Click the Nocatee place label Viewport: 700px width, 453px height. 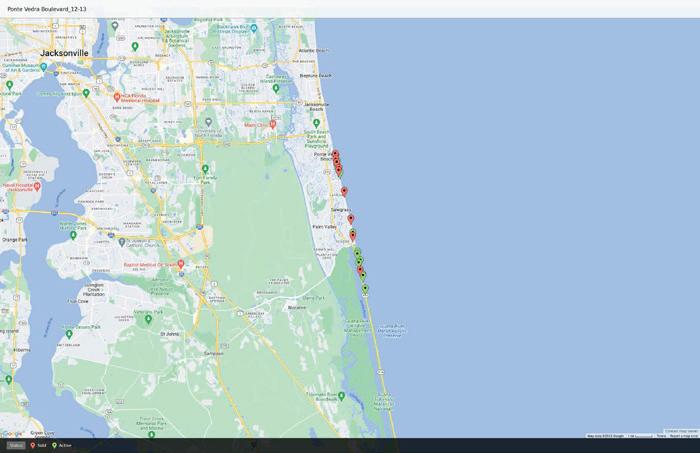(297, 308)
